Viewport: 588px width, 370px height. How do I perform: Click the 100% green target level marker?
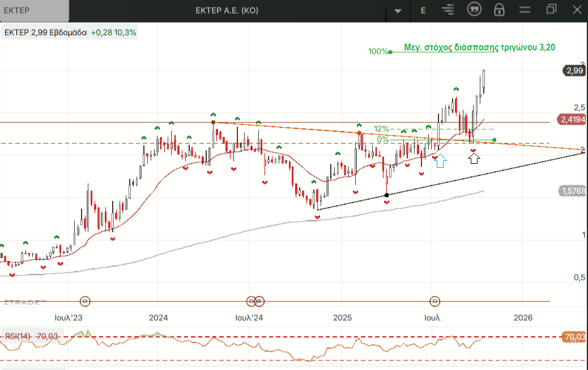coord(378,52)
